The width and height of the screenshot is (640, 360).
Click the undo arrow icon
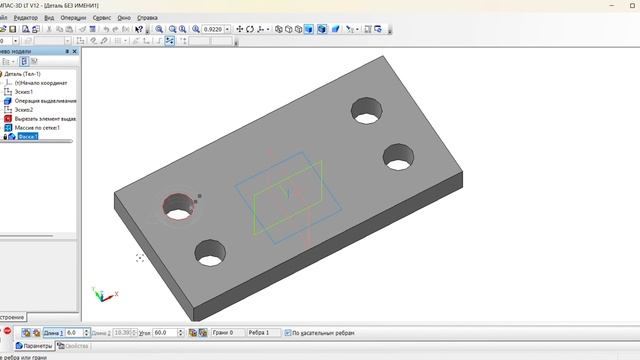coord(106,29)
